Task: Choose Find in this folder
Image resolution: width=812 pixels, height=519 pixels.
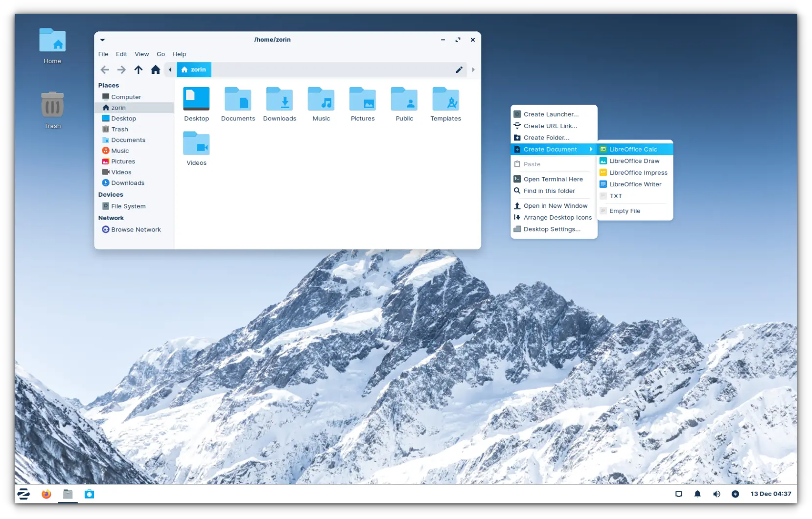Action: coord(554,191)
